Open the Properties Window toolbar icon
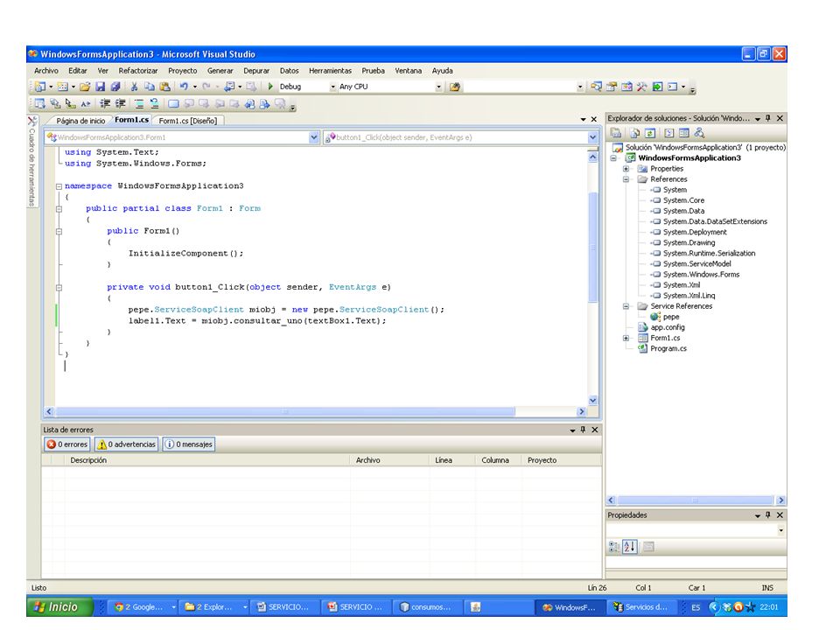Screen dimensions: 840x630 pyautogui.click(x=612, y=87)
